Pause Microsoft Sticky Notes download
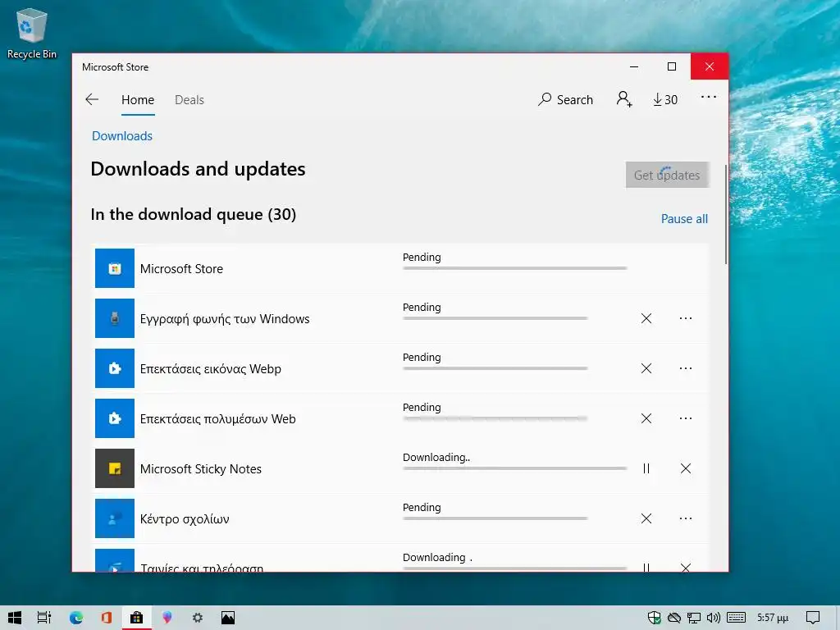This screenshot has width=840, height=630. (646, 468)
